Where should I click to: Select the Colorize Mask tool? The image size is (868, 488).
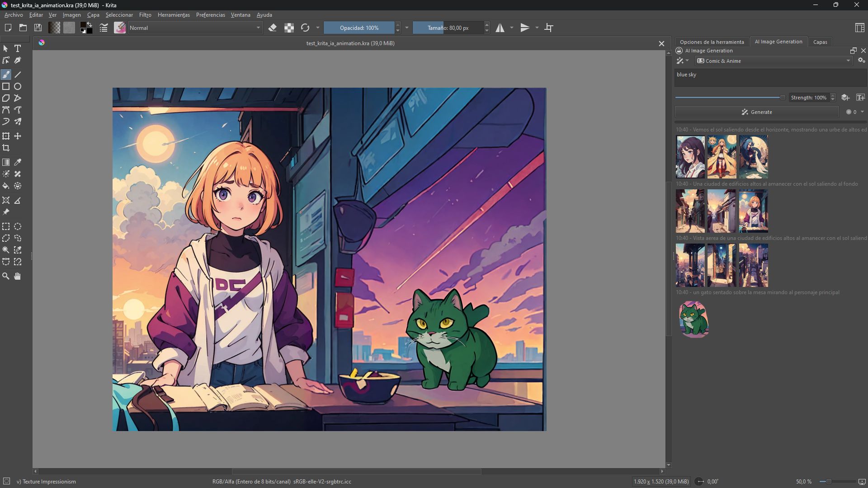point(6,174)
